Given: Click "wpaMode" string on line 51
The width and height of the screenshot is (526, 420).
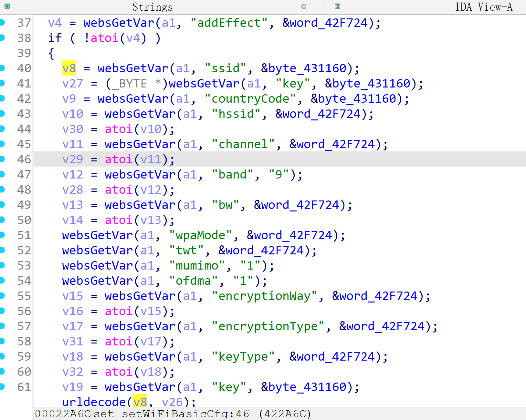Looking at the screenshot, I should click(201, 235).
